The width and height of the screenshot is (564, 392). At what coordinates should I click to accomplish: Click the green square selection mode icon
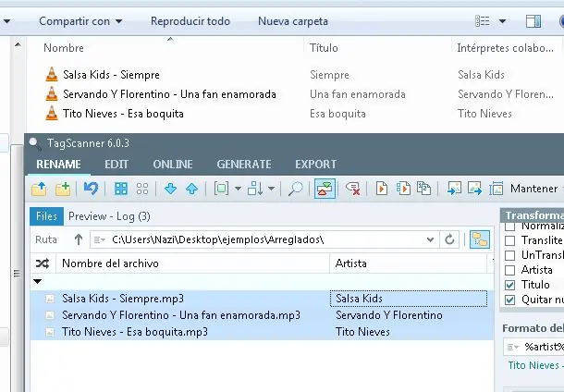coord(221,189)
